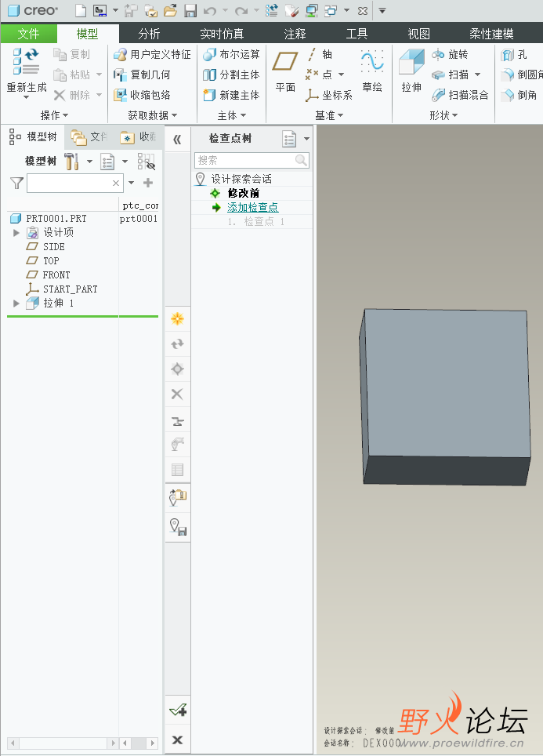Click the model tree horizontal scrollbar right arrow

tap(114, 743)
